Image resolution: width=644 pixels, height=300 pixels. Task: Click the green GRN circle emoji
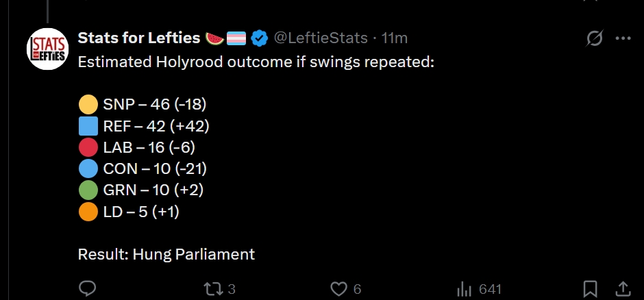(88, 190)
